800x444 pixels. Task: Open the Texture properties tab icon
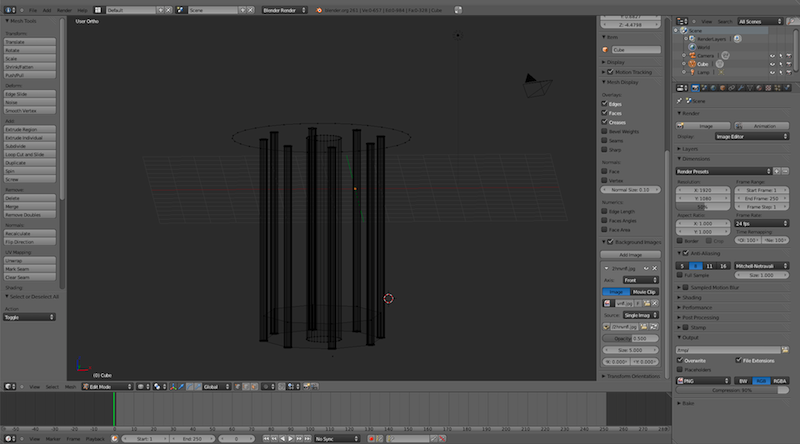768,88
